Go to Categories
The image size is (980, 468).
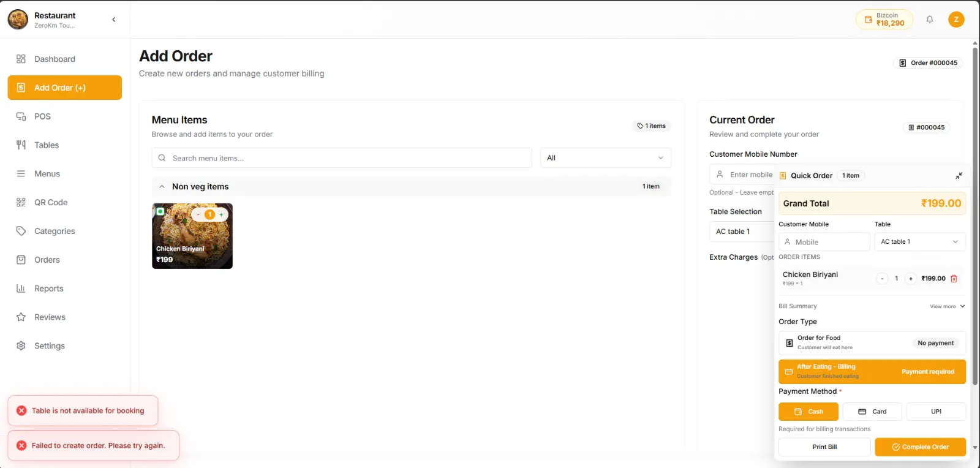pyautogui.click(x=64, y=231)
